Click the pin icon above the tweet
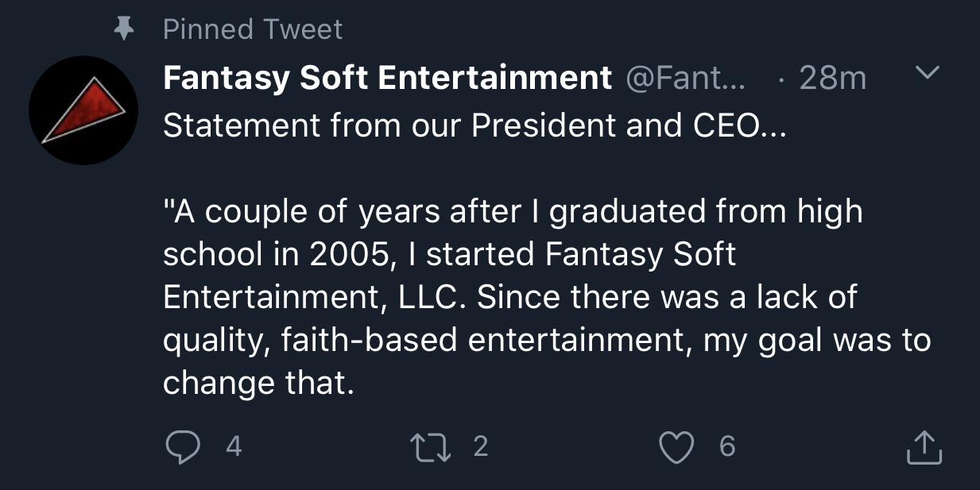 [122, 29]
